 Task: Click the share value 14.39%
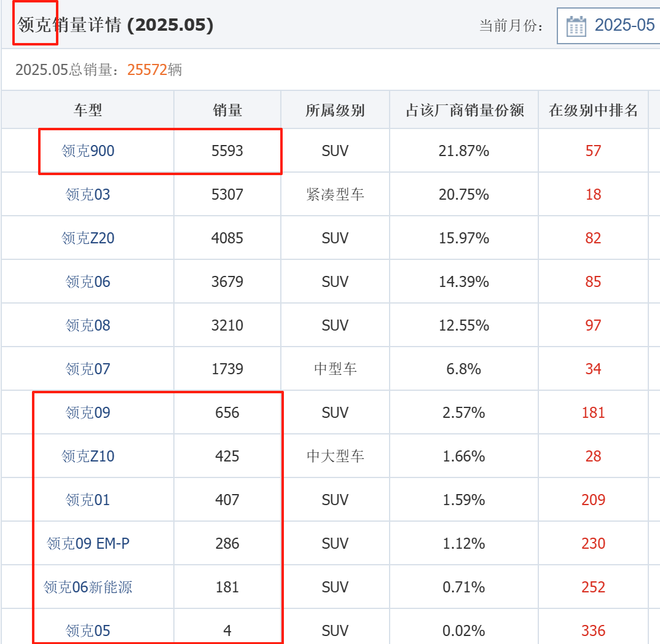coord(464,281)
